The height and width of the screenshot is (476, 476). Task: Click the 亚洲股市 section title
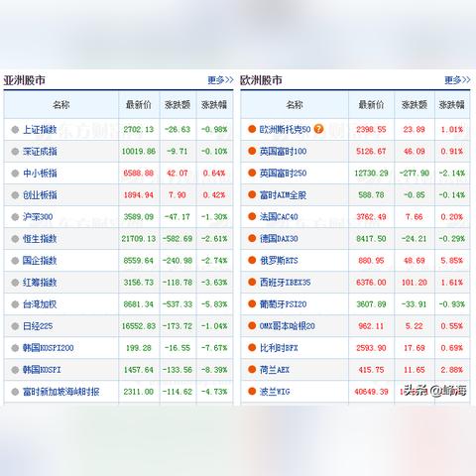pyautogui.click(x=25, y=80)
